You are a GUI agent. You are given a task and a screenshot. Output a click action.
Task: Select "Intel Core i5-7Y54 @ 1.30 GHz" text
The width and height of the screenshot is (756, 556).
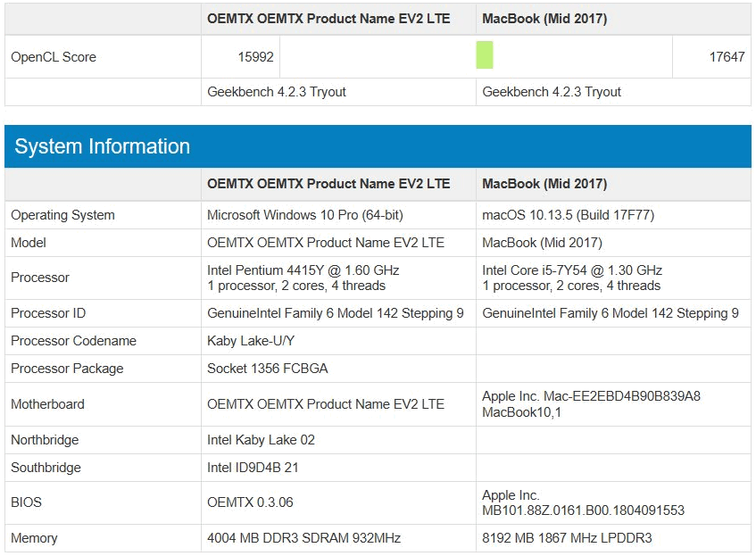click(x=572, y=270)
